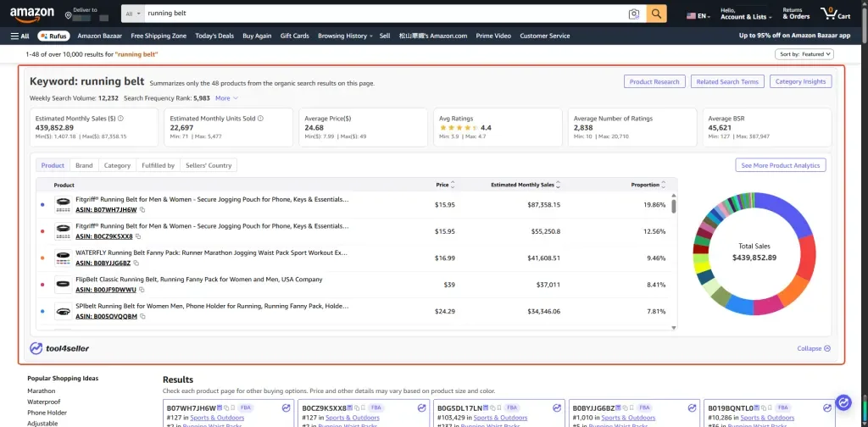Viewport: 868px width, 427px height.
Task: Click the product table scrollbar thumb
Action: point(674,207)
